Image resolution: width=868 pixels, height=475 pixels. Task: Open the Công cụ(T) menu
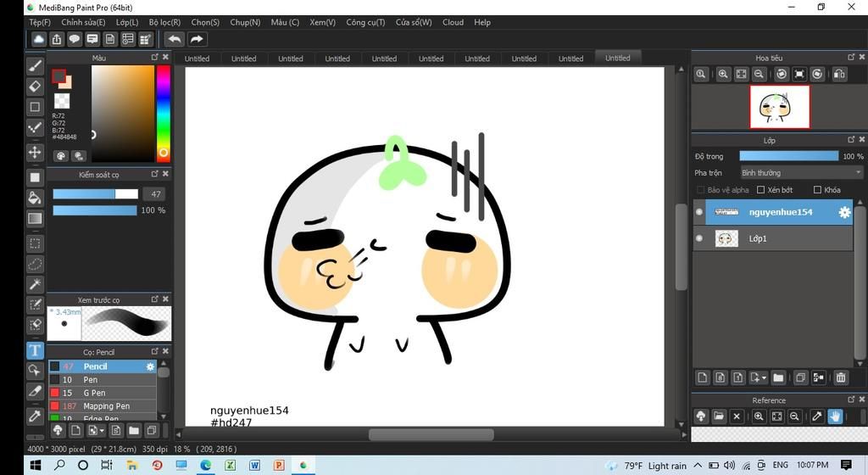coord(365,22)
